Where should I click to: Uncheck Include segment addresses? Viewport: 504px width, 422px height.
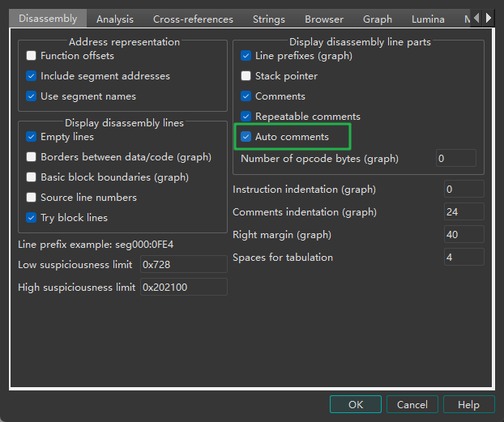click(32, 76)
